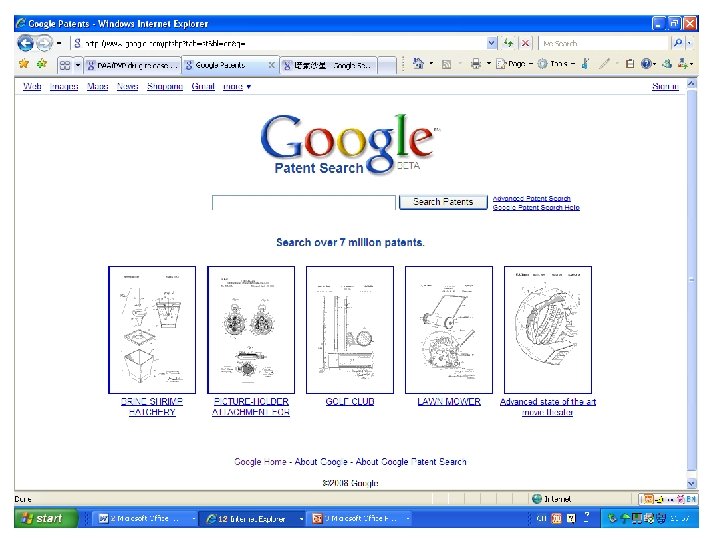Switch to the third tab with Chinese title
Viewport: 720px width, 540px height.
(329, 65)
